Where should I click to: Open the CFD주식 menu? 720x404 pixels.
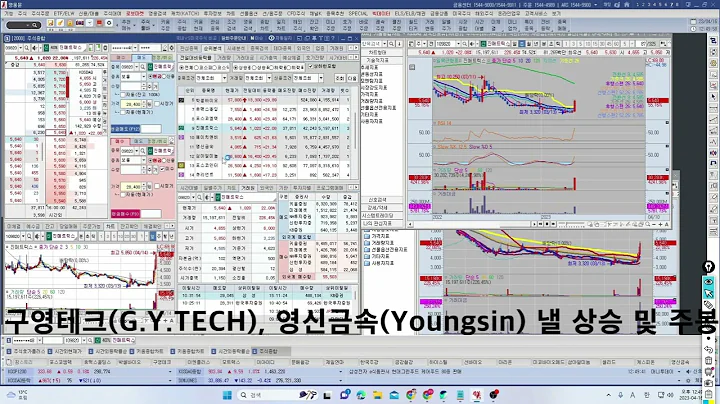[296, 14]
